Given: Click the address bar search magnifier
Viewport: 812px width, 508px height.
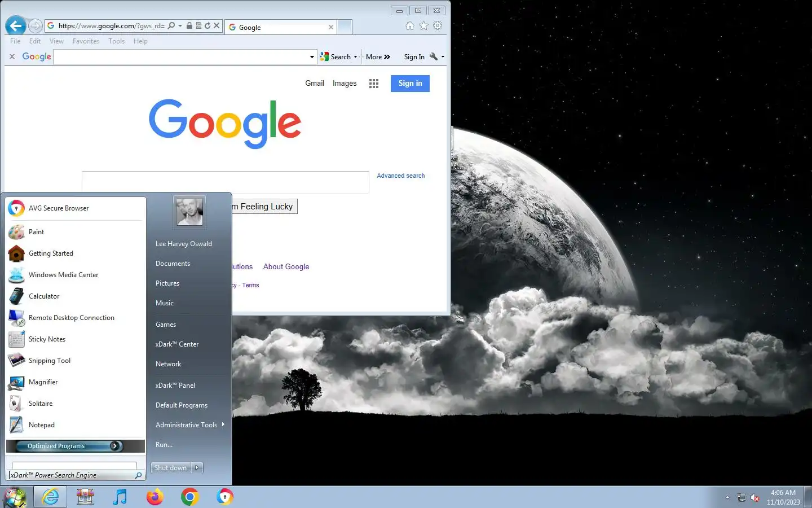Looking at the screenshot, I should pos(171,26).
